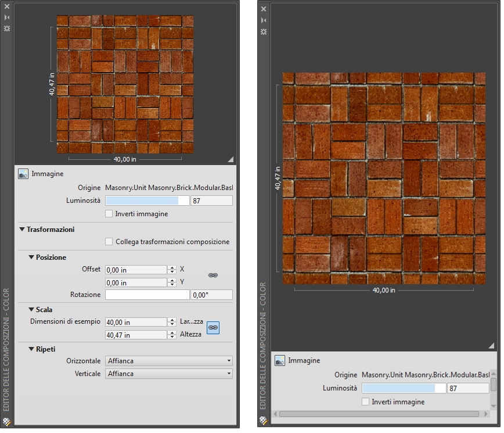Screen dimensions: 504x433
Task: Click the link icon beside the Offset fields
Action: tap(213, 275)
